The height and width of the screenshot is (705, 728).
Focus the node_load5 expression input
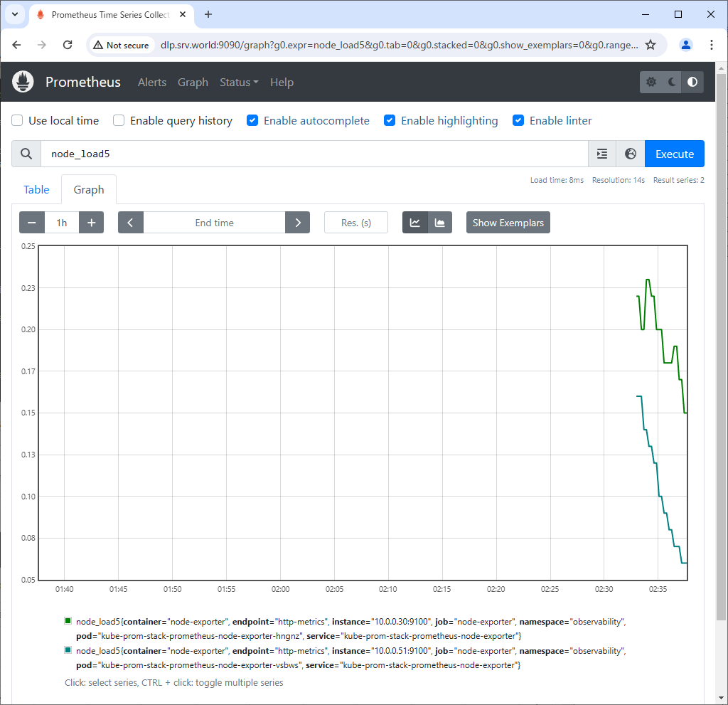tap(314, 154)
